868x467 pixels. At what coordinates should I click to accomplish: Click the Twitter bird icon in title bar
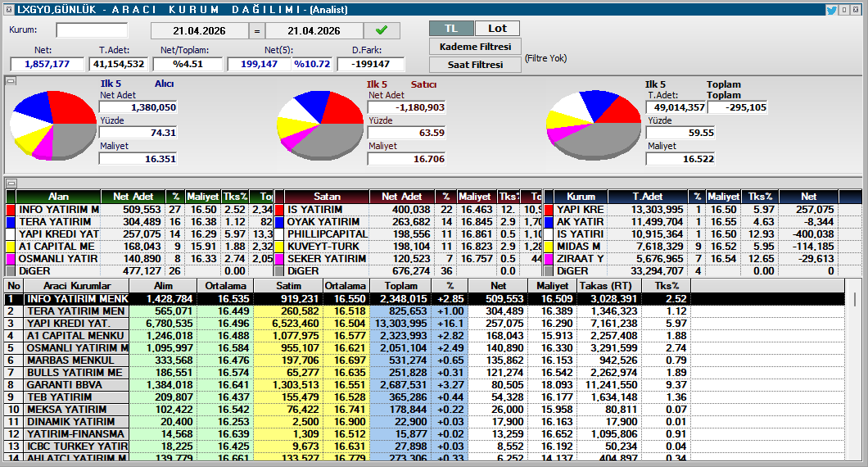coord(831,9)
